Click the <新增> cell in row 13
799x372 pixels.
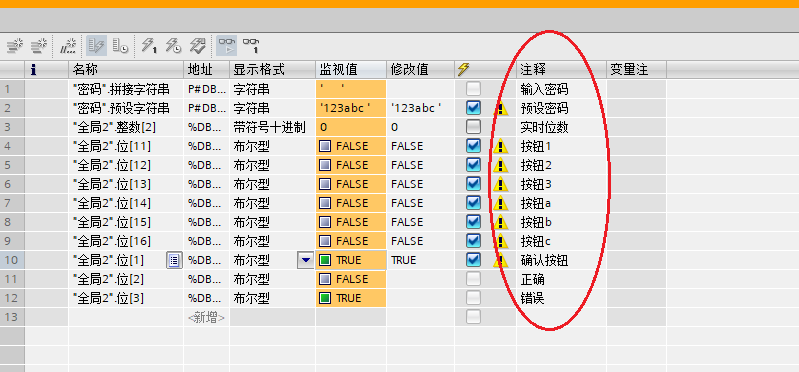pos(206,317)
